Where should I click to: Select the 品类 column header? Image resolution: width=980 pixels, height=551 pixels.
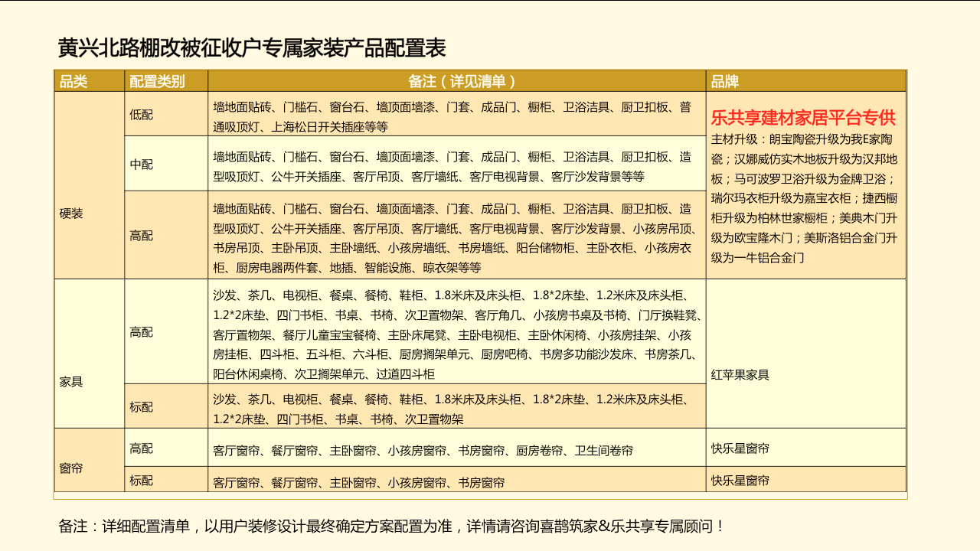[73, 81]
